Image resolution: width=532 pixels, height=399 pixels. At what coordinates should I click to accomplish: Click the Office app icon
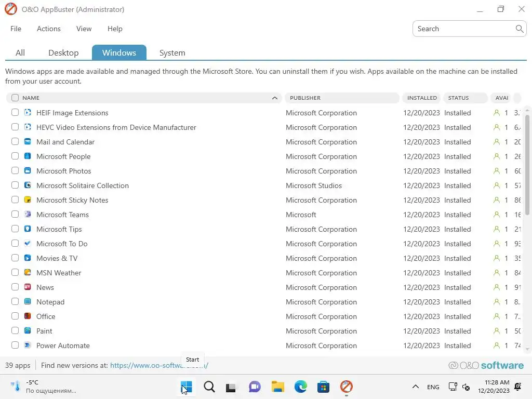28,316
